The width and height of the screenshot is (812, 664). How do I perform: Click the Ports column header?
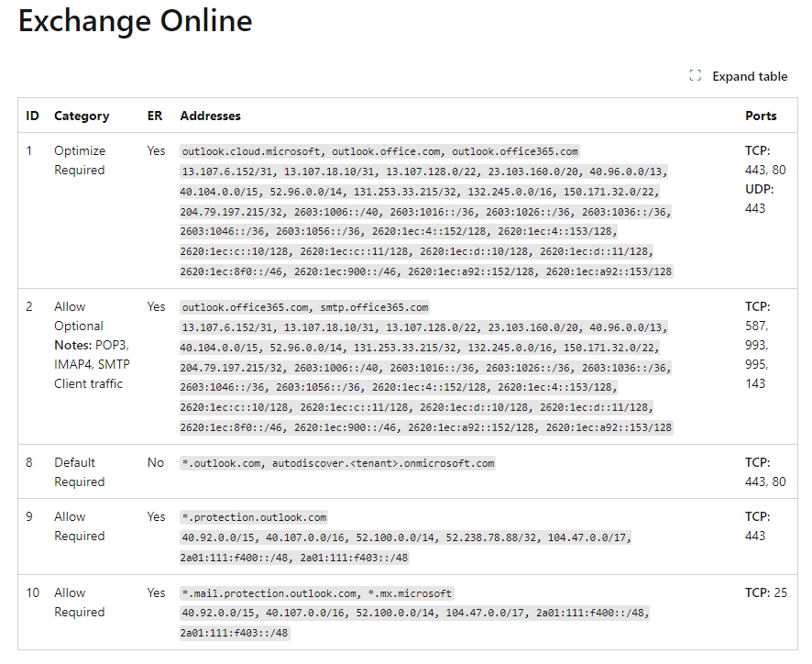click(x=761, y=116)
